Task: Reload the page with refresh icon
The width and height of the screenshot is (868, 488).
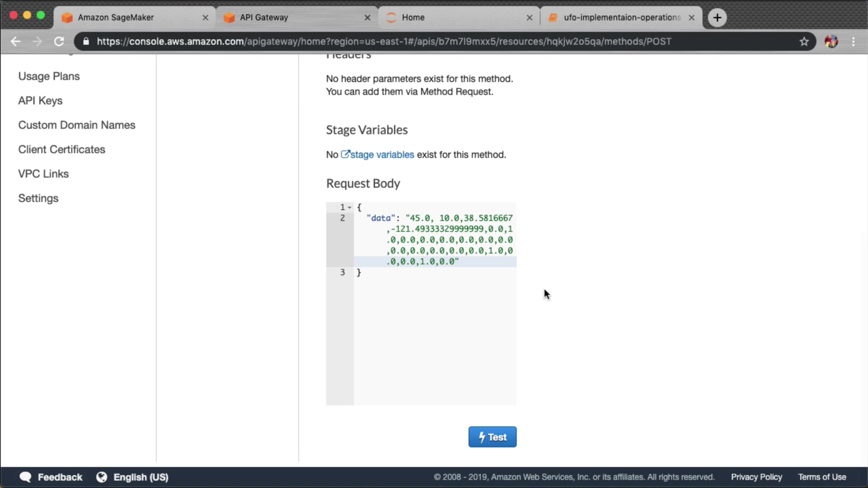Action: click(x=59, y=42)
